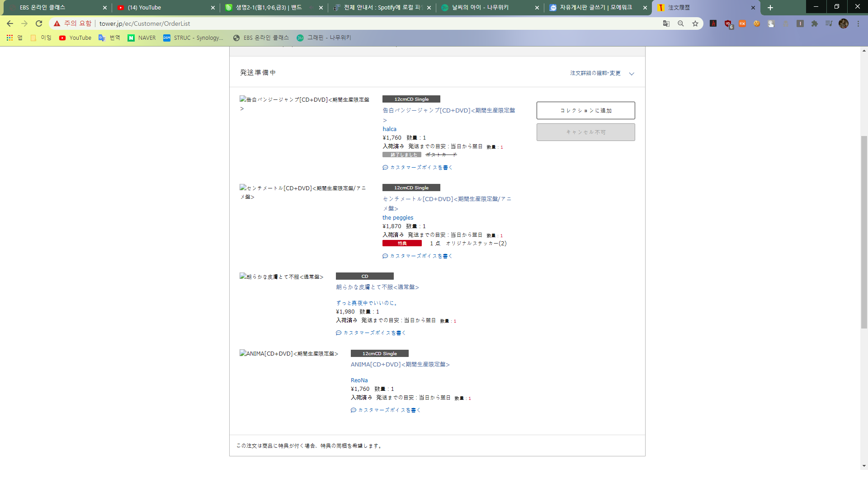Open the halca artist link
868x488 pixels.
[x=389, y=129]
